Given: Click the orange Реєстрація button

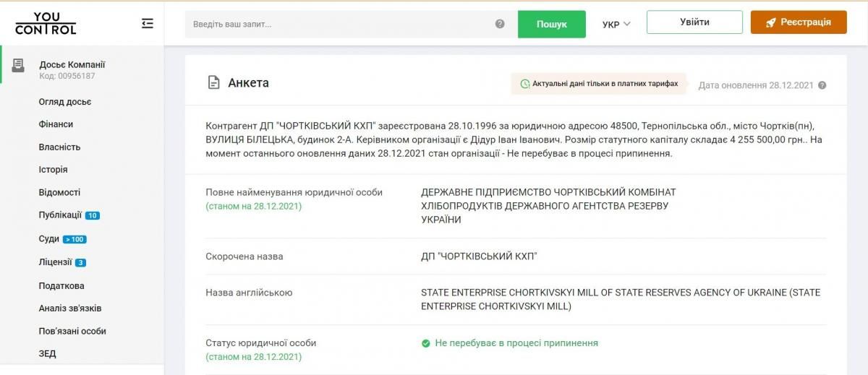Looking at the screenshot, I should click(799, 22).
